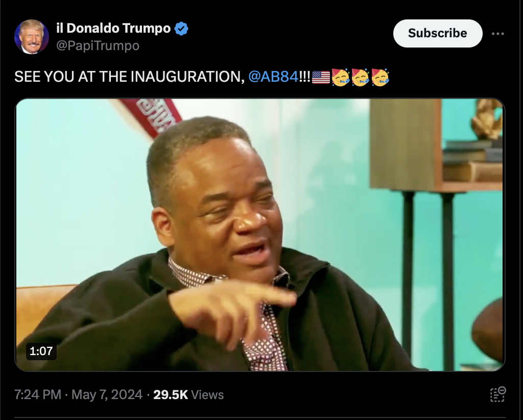Click the 1:07 video duration badge
This screenshot has width=523, height=420.
pyautogui.click(x=41, y=351)
